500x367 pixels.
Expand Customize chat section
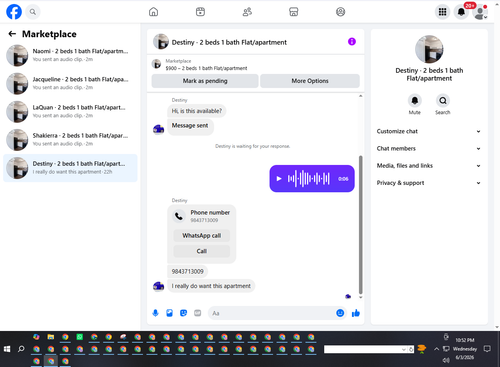pyautogui.click(x=429, y=131)
